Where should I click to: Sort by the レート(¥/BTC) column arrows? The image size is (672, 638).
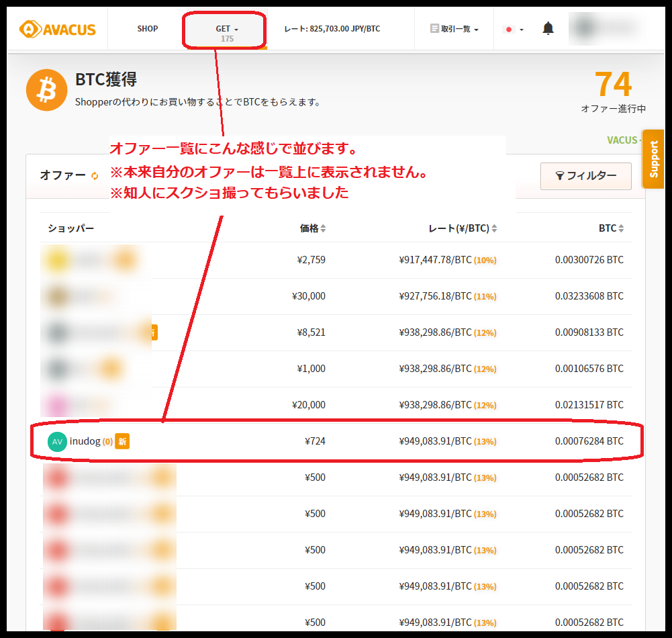coord(494,228)
